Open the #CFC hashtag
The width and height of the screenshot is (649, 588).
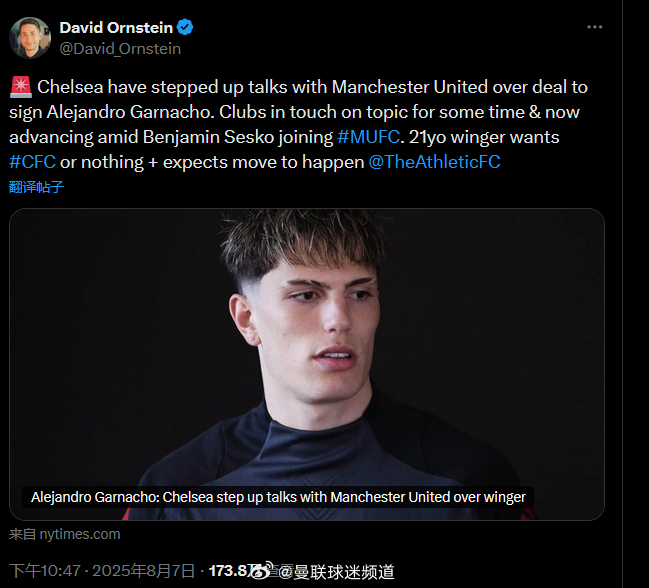[x=32, y=162]
